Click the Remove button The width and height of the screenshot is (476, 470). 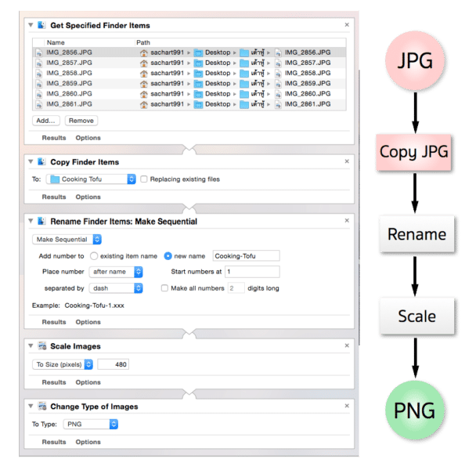pos(81,121)
